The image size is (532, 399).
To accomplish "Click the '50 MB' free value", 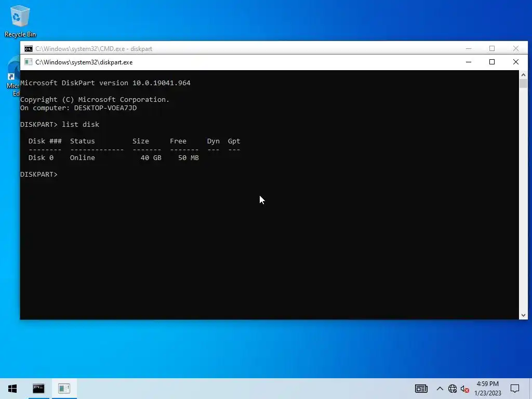I will coord(188,158).
